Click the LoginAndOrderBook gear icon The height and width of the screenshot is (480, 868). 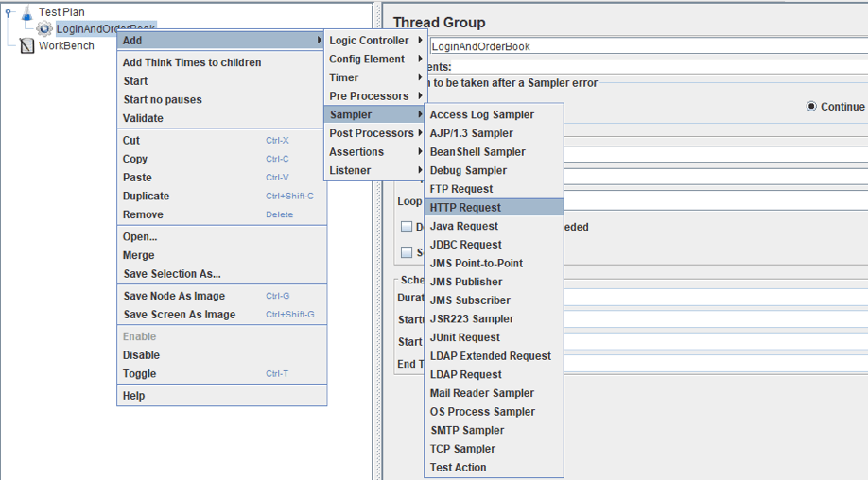(x=44, y=28)
